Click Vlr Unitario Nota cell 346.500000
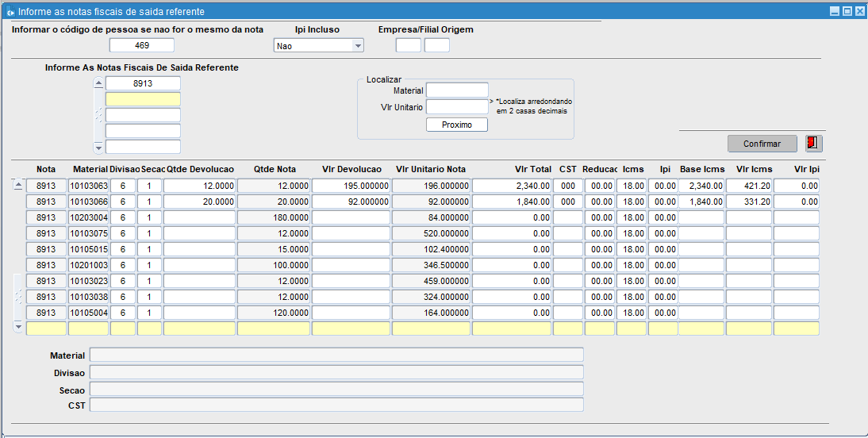 pos(432,265)
